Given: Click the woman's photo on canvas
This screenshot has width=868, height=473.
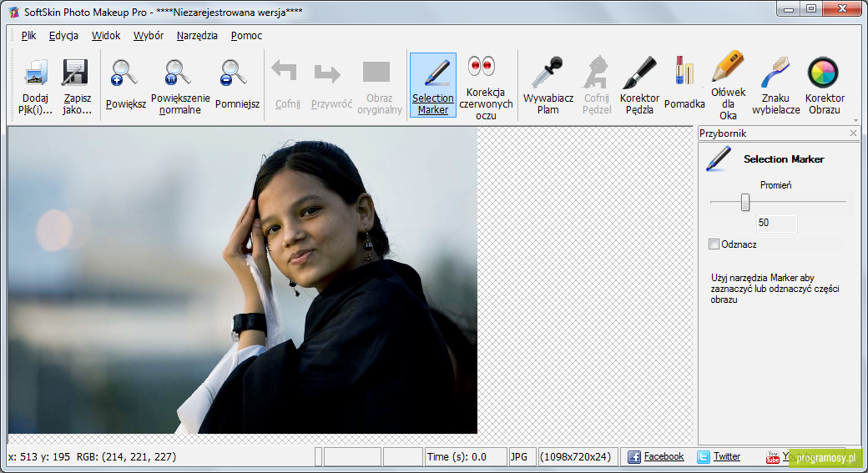Looking at the screenshot, I should click(243, 280).
